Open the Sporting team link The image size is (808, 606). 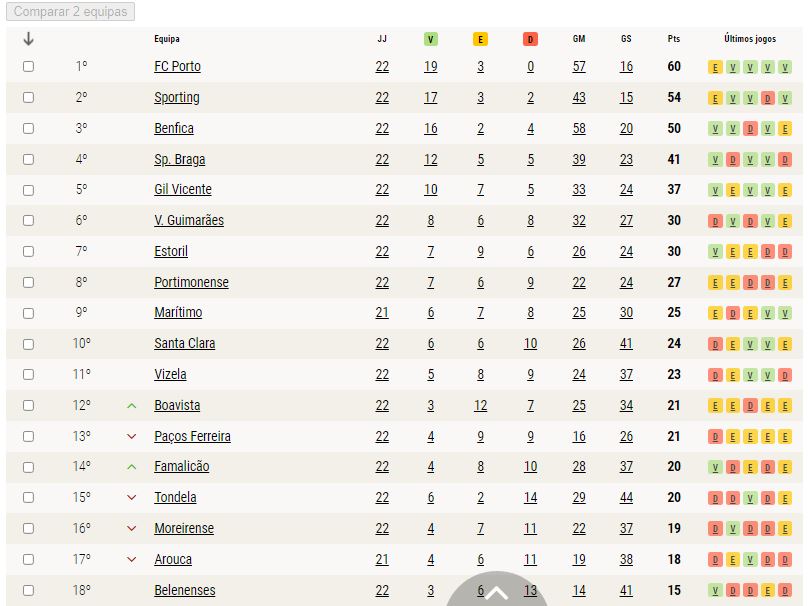coord(177,97)
